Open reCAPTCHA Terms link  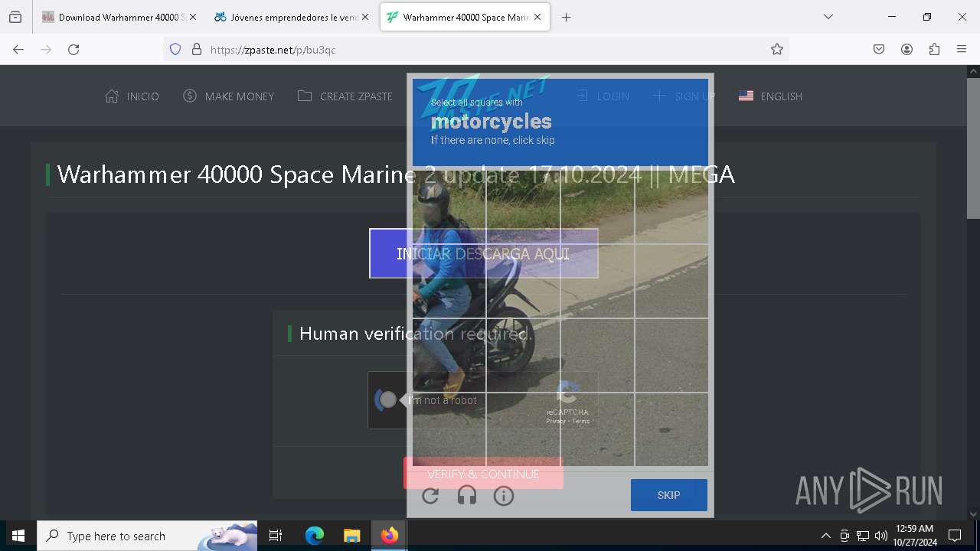(x=581, y=421)
